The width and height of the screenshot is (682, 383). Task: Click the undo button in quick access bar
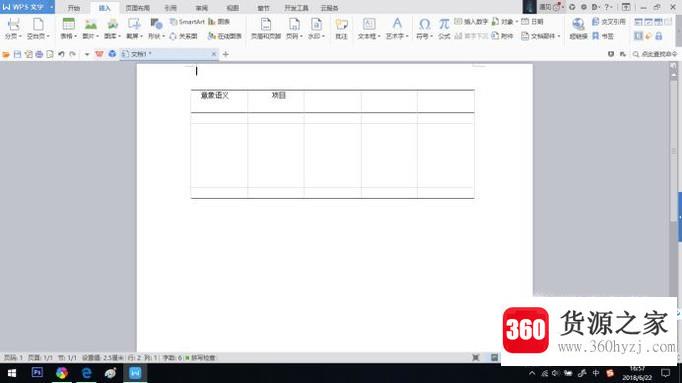click(61, 54)
